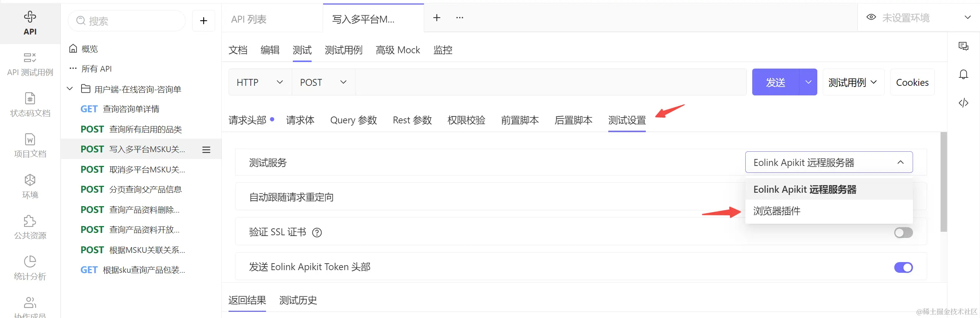Open the 发送 button dropdown arrow
This screenshot has height=318, width=980.
click(808, 82)
